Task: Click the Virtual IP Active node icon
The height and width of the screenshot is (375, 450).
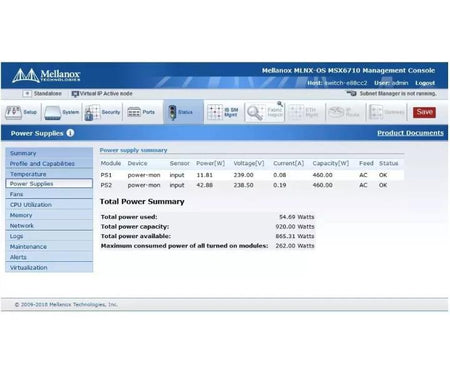Action: pyautogui.click(x=75, y=94)
